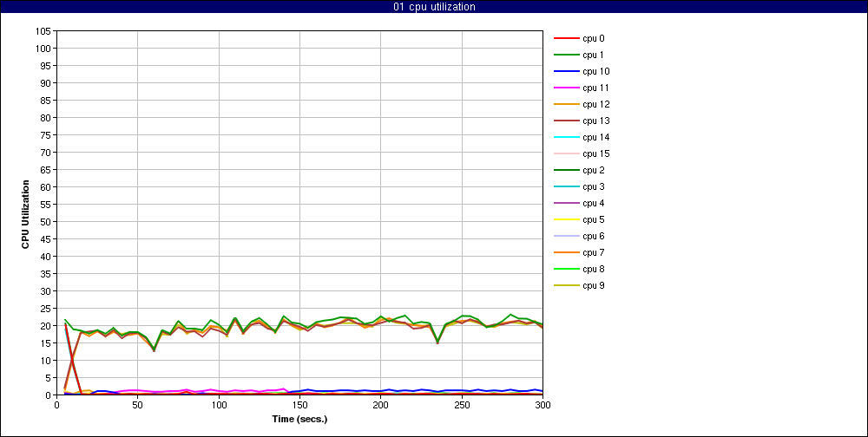Select the 'cpu 8' legend entry

pos(579,270)
